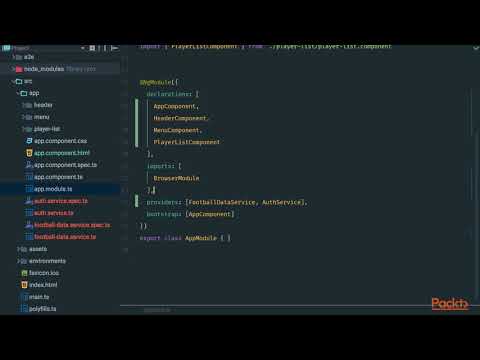480x360 pixels.
Task: Select the player-list folder name
Action: click(x=47, y=129)
